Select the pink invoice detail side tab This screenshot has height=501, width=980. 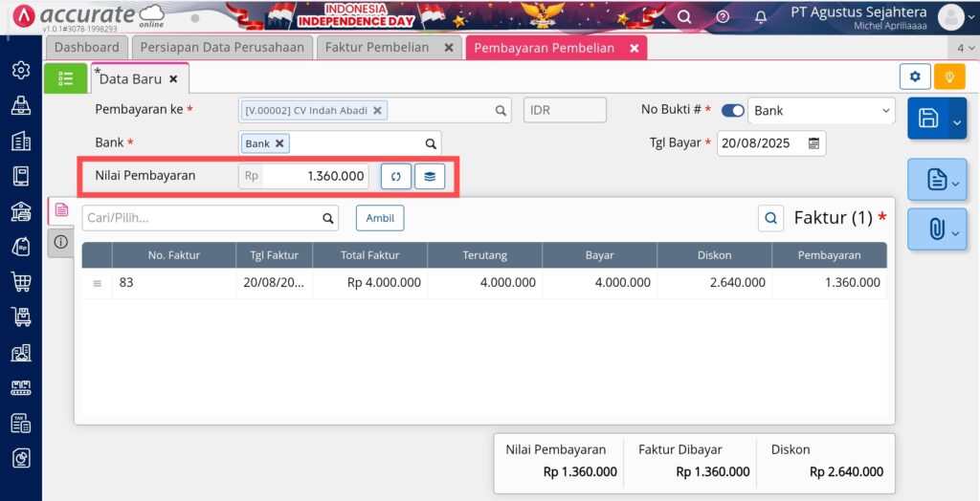(x=61, y=210)
